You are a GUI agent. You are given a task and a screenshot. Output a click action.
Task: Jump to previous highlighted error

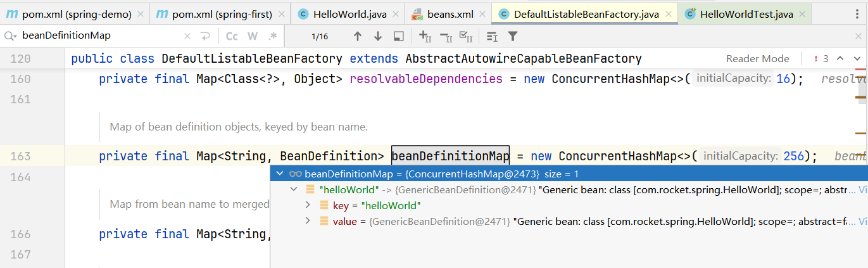(x=840, y=58)
